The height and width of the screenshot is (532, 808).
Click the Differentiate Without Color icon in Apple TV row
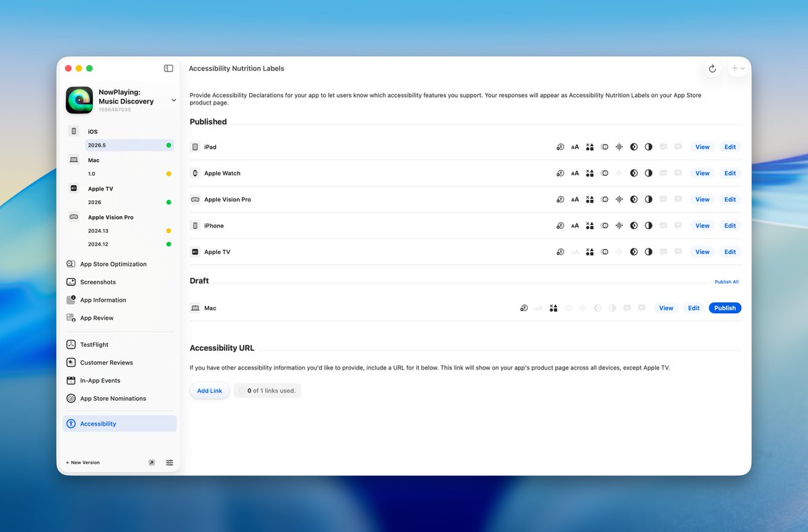(x=590, y=252)
